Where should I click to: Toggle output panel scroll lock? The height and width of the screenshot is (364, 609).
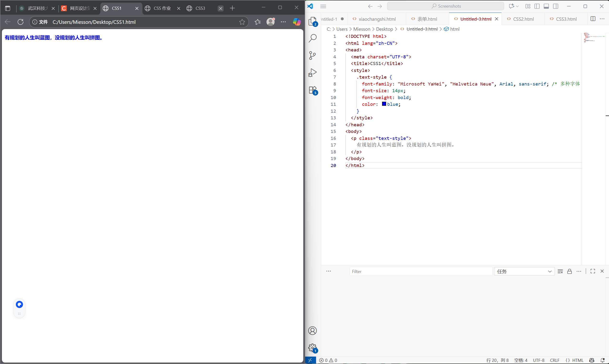[x=569, y=271]
